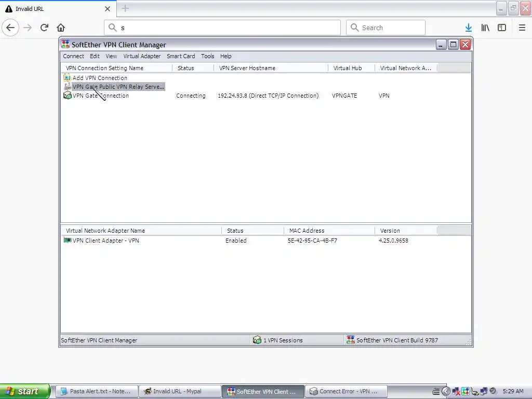The width and height of the screenshot is (532, 399).
Task: Click browser back button
Action: coord(10,28)
